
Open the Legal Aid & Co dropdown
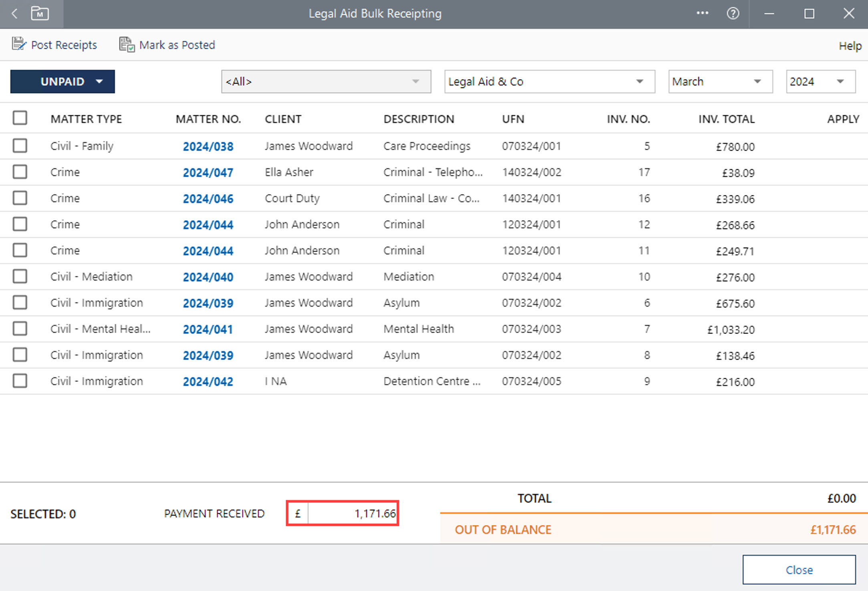click(549, 82)
